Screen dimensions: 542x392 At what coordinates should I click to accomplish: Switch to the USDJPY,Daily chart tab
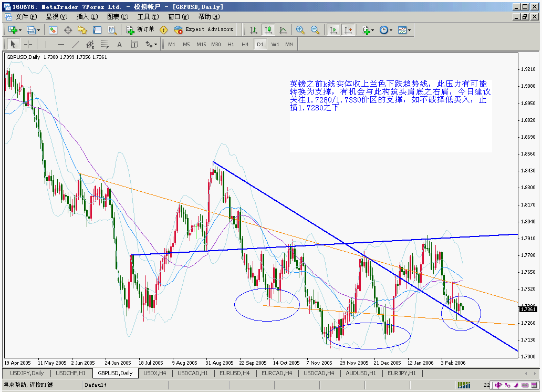pyautogui.click(x=27, y=373)
